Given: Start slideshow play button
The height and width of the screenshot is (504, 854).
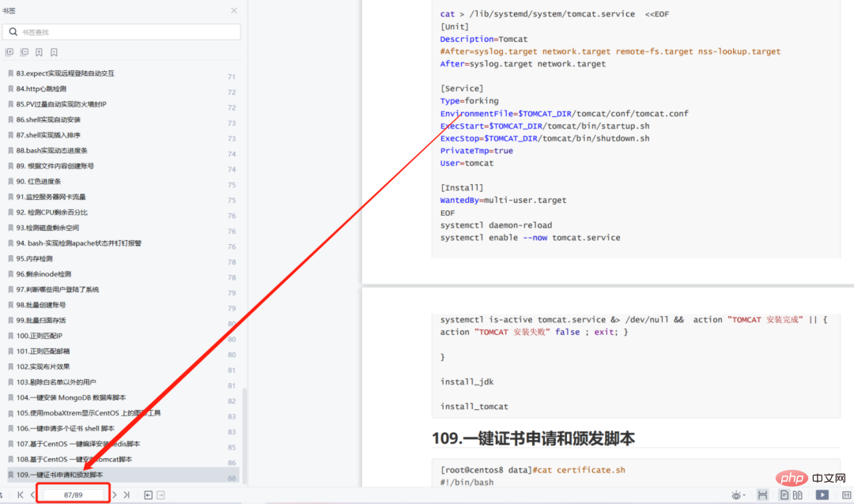Looking at the screenshot, I should tap(822, 495).
